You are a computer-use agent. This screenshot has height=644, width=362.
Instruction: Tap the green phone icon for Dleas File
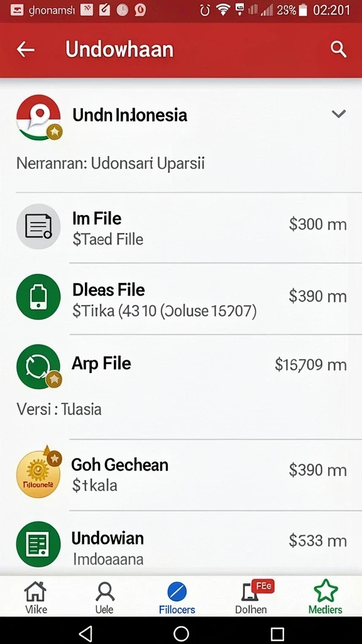[38, 297]
